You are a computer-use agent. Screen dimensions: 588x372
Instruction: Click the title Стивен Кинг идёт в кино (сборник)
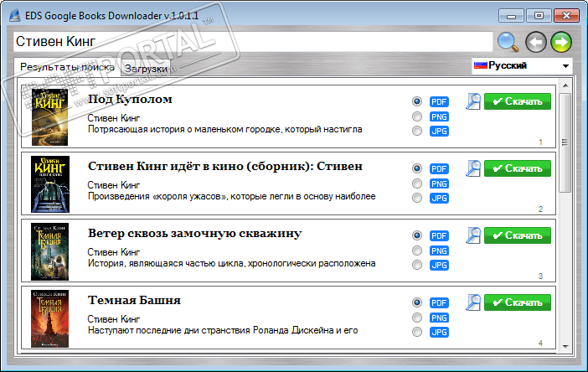coord(225,167)
